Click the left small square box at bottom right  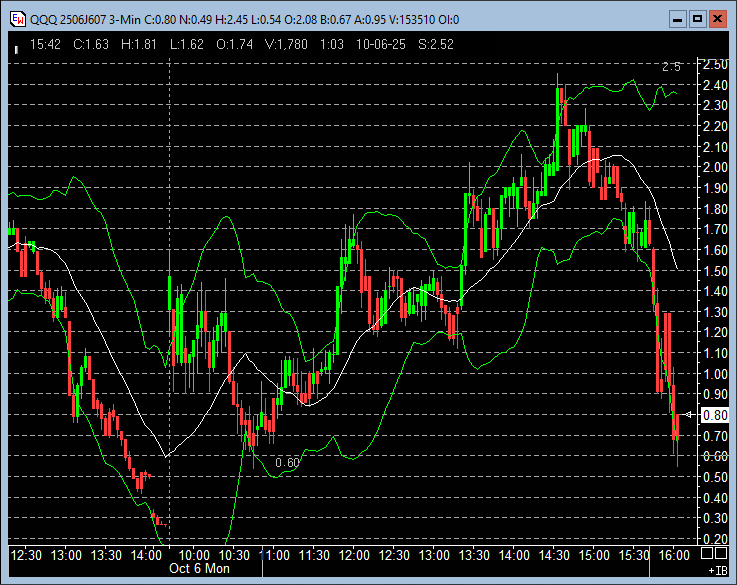coord(706,552)
